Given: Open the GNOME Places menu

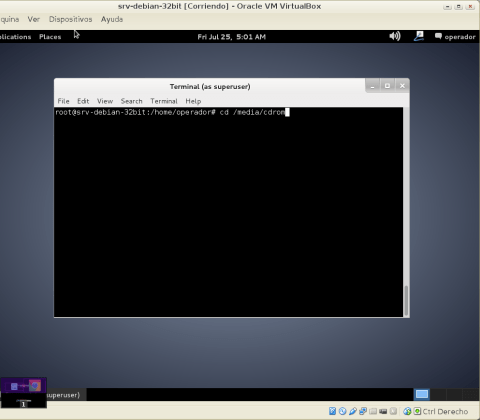Looking at the screenshot, I should (50, 37).
